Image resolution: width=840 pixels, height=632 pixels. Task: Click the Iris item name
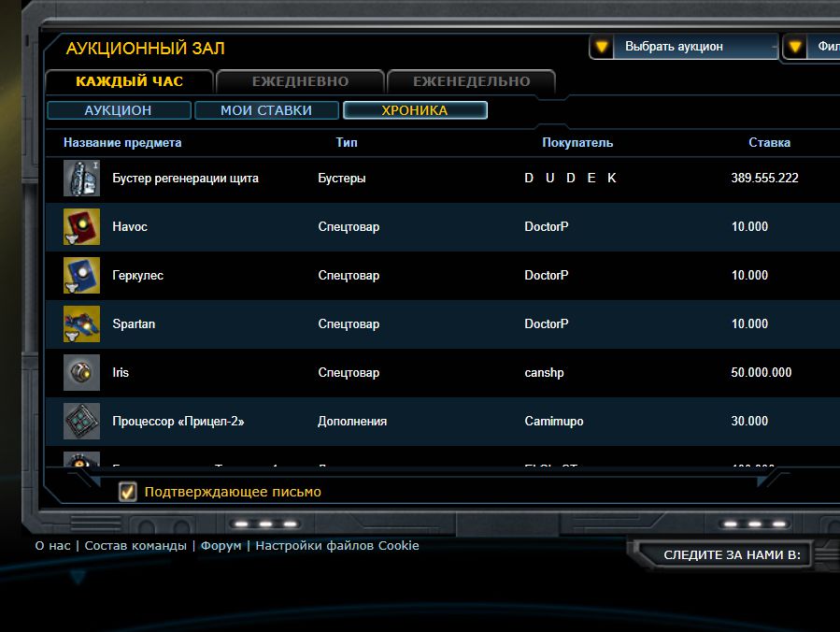point(121,372)
